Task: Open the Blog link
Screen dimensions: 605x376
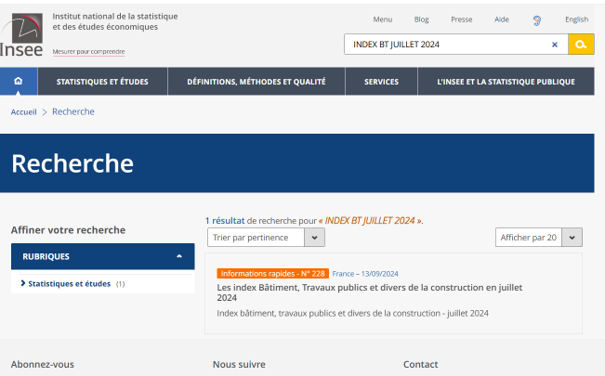Action: tap(421, 19)
